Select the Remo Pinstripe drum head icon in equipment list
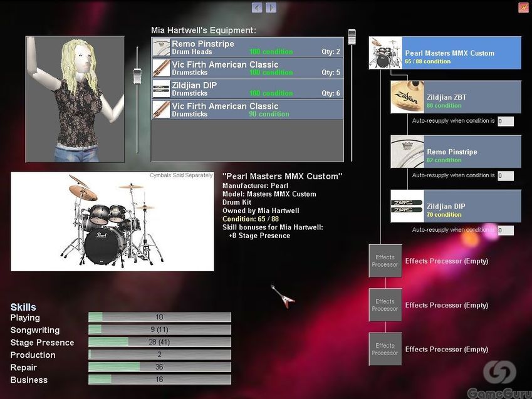This screenshot has width=532, height=399. (161, 47)
